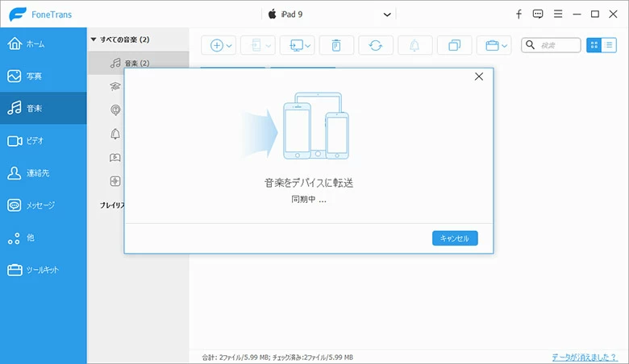Click the trash Delete icon
Image resolution: width=629 pixels, height=364 pixels.
pos(336,46)
